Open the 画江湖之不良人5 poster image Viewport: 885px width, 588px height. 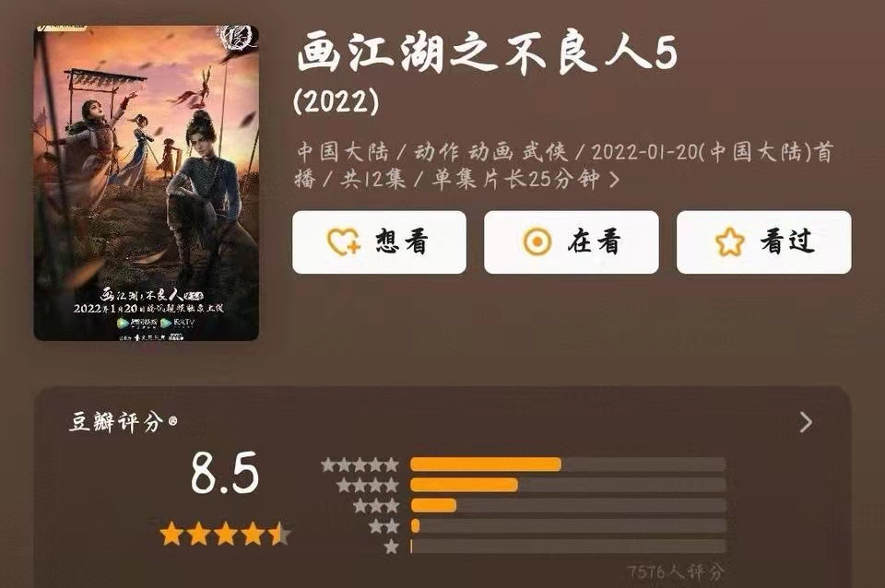147,182
